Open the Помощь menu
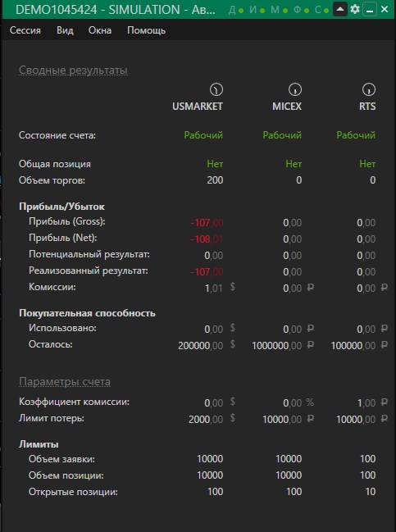The height and width of the screenshot is (532, 396). (x=146, y=30)
